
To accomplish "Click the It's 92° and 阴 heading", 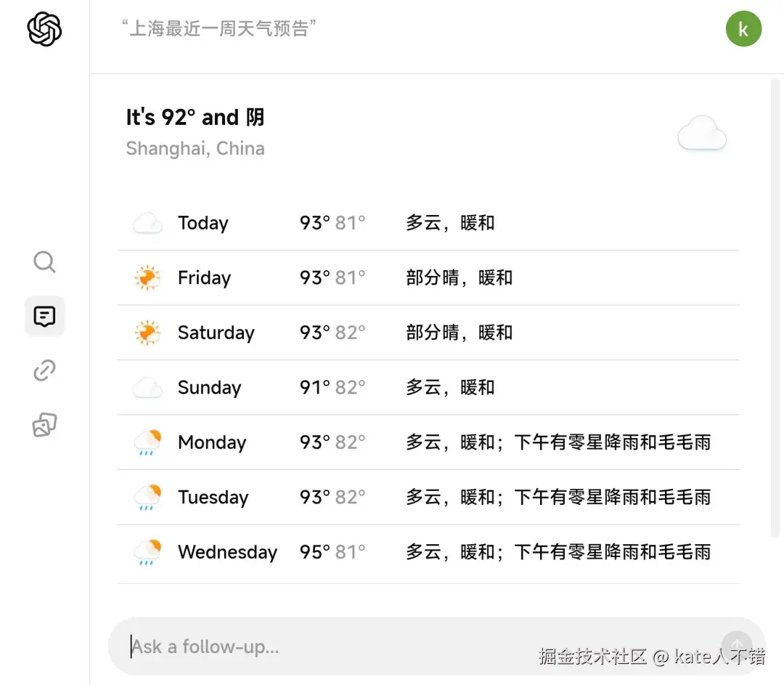I will (x=195, y=117).
